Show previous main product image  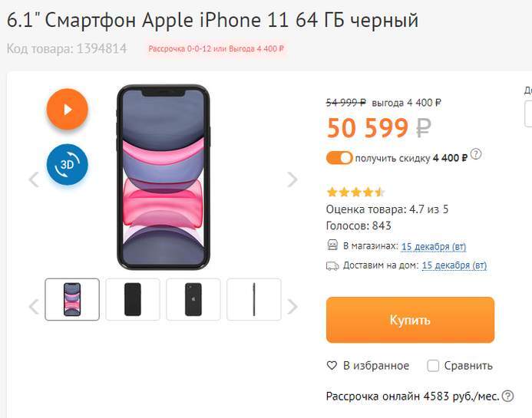(34, 179)
